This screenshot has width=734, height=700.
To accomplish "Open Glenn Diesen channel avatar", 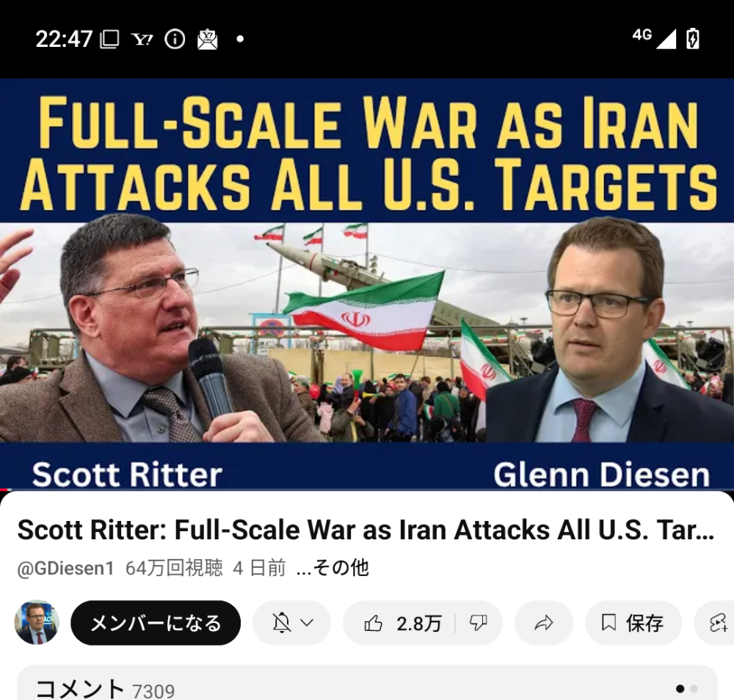I will (37, 623).
